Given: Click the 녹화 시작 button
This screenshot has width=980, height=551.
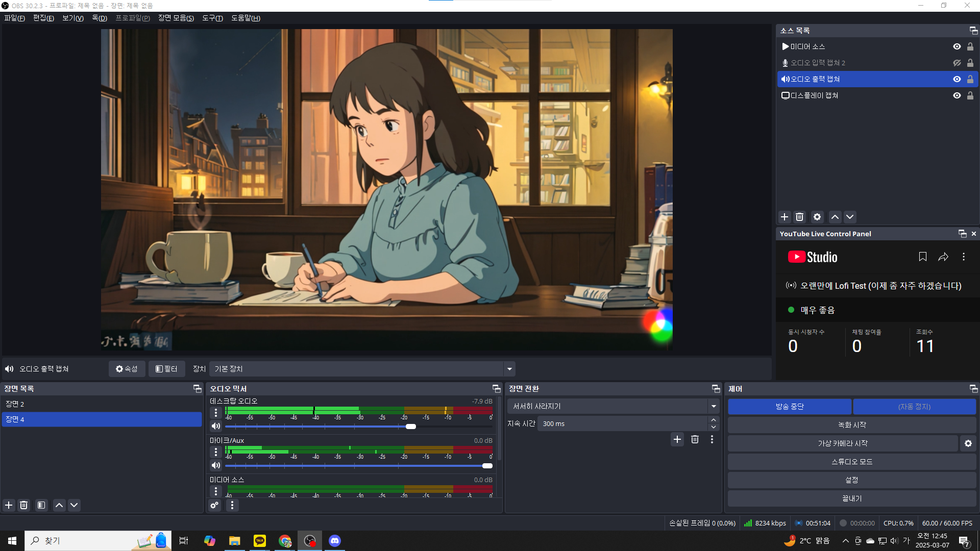Looking at the screenshot, I should pos(851,425).
